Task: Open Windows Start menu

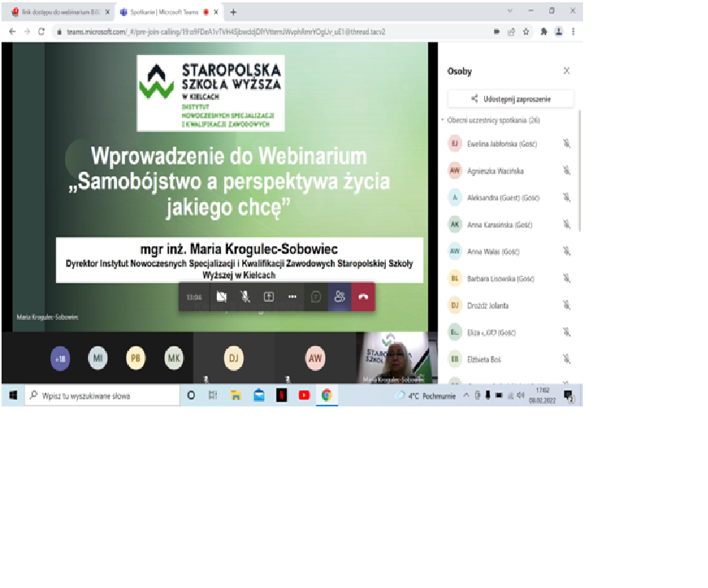Action: tap(13, 395)
